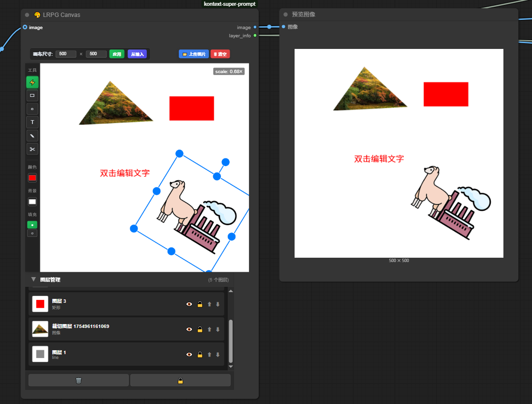Click layer list scrollbar up arrow

pos(231,291)
